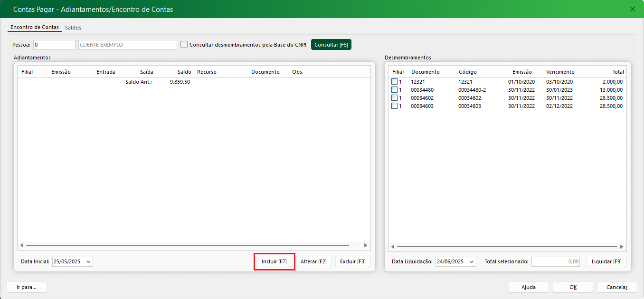
Task: Expand the Data Liquidação date picker
Action: (x=471, y=261)
